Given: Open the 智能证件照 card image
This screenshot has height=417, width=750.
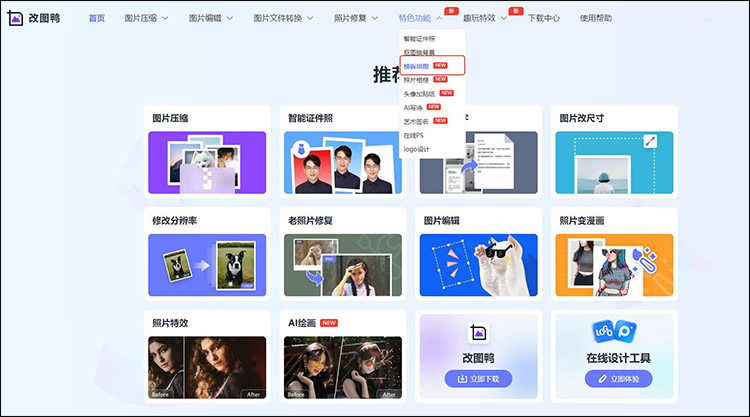Looking at the screenshot, I should click(343, 162).
